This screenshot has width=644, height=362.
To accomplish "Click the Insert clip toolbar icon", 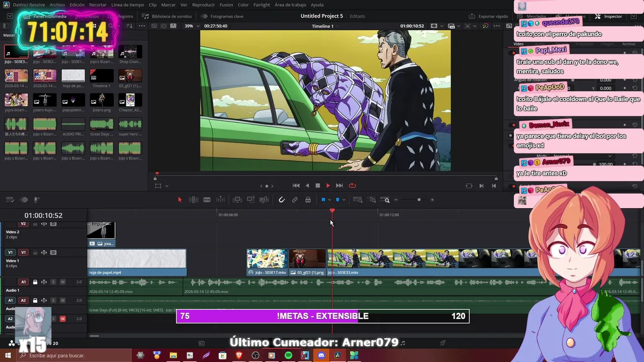I will 237,200.
